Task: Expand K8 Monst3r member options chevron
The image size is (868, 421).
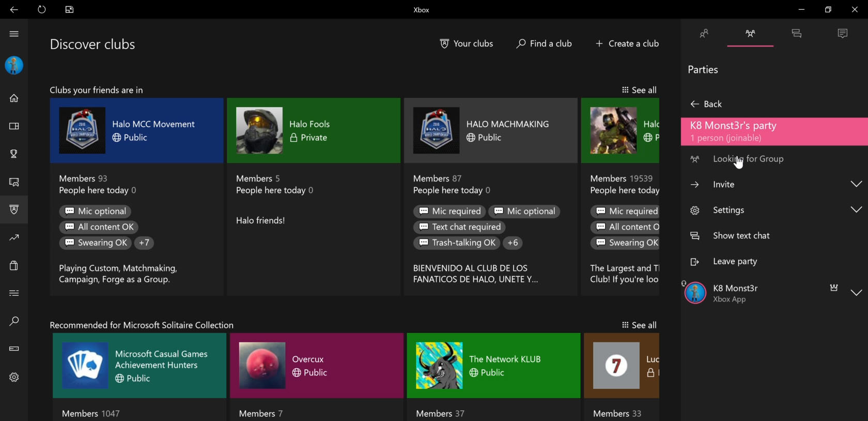Action: click(856, 293)
